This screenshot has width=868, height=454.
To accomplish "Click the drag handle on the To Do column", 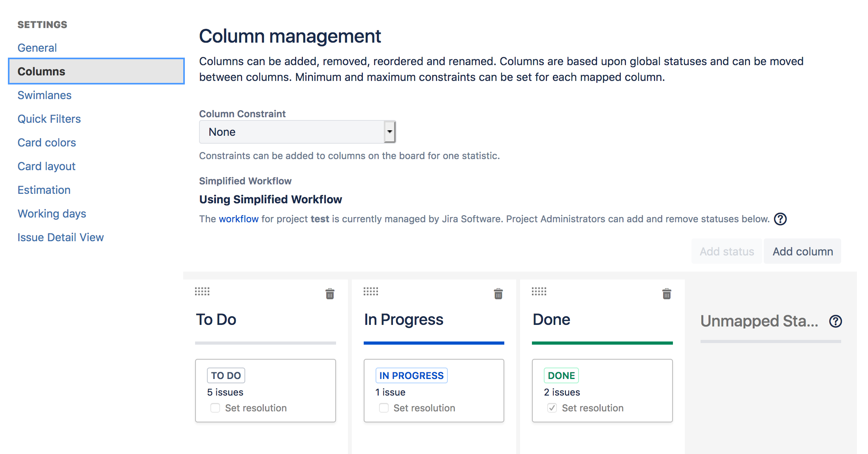I will coord(202,291).
